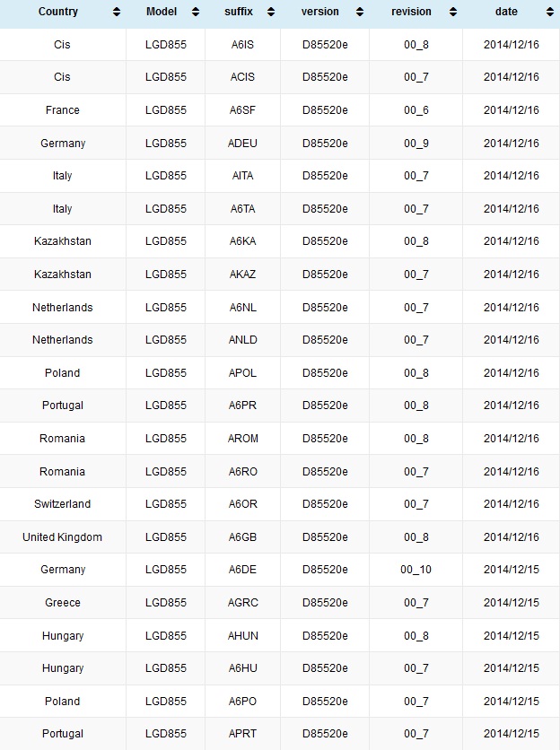
Task: Click the sort arrows beside suffix header
Action: 271,12
